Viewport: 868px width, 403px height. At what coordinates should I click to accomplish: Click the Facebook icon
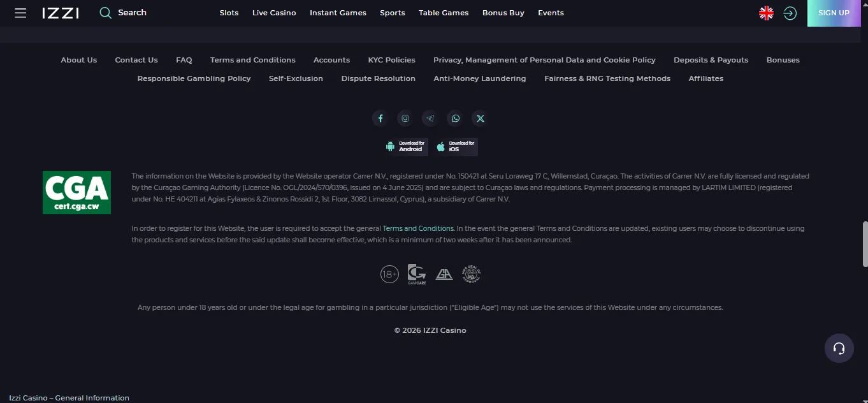(380, 118)
